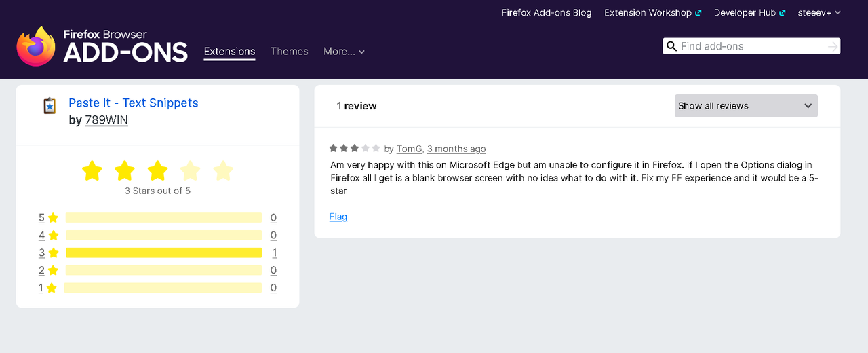Click the 2-star review count of 0
The width and height of the screenshot is (868, 353).
pyautogui.click(x=273, y=270)
